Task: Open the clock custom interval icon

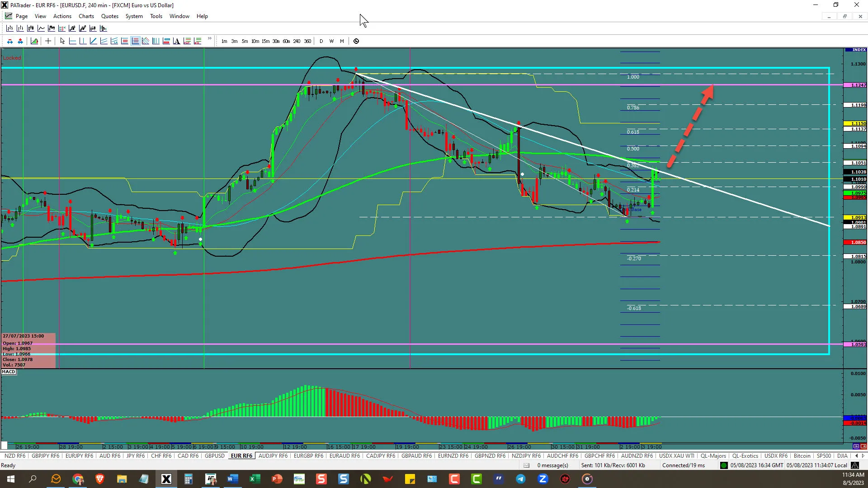Action: coord(356,41)
